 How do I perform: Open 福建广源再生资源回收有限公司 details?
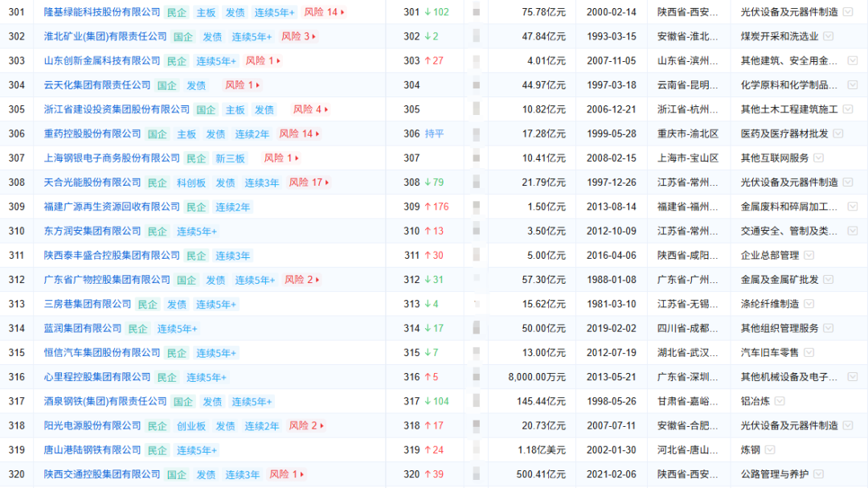112,207
